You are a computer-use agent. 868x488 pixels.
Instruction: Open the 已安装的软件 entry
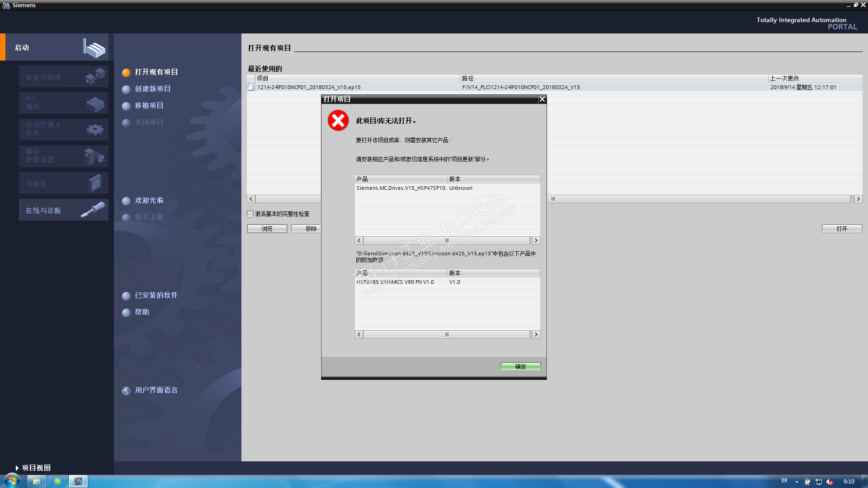click(156, 296)
